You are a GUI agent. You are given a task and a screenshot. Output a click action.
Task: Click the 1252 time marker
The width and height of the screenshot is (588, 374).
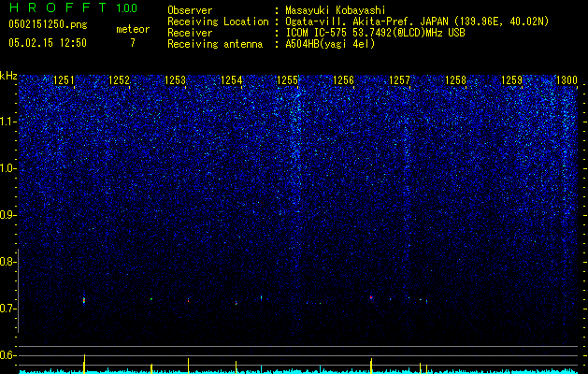point(120,80)
